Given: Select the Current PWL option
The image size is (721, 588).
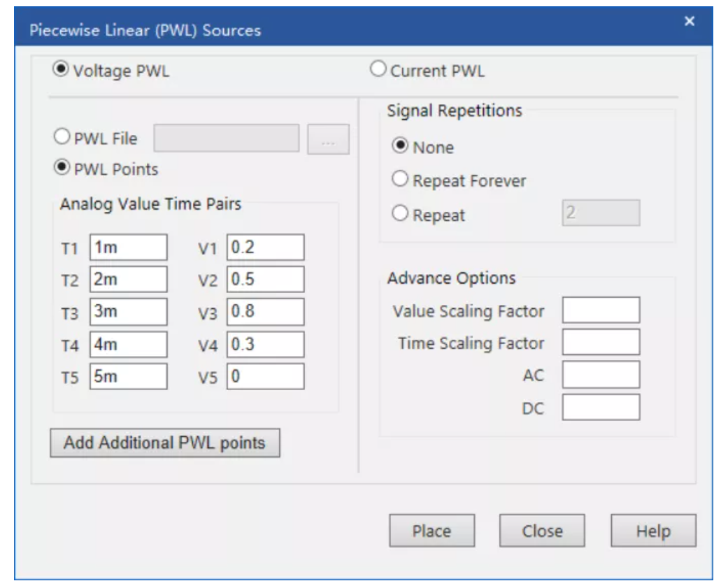Looking at the screenshot, I should [378, 70].
